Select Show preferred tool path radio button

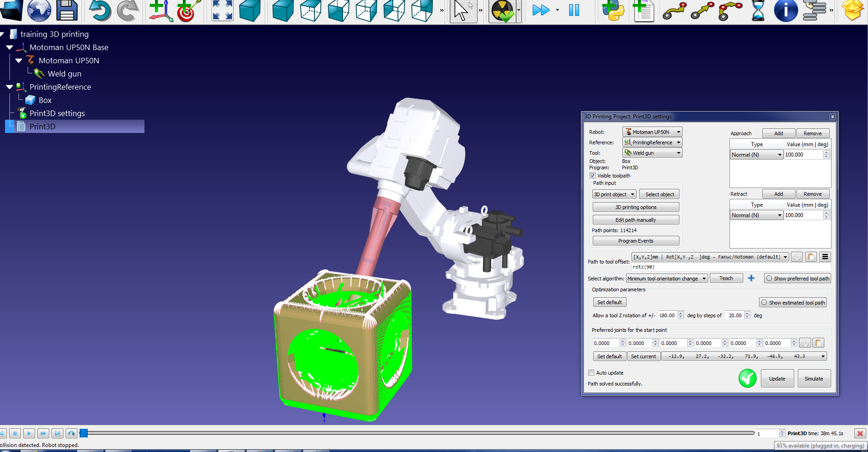769,279
